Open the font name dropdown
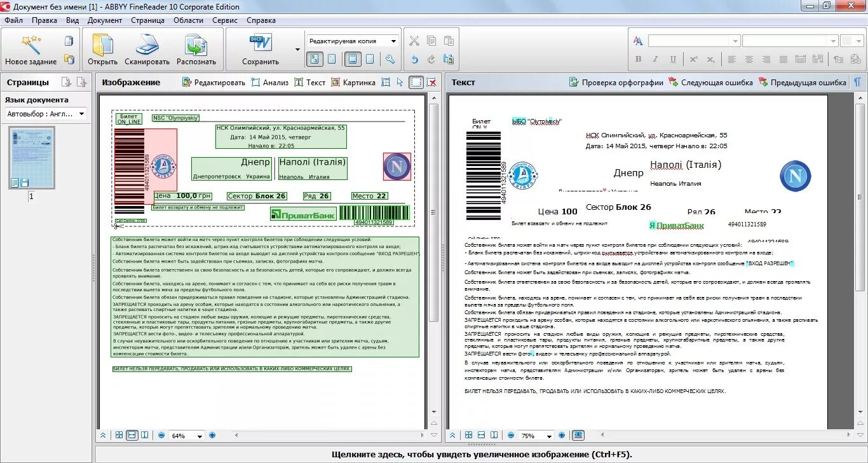 [735, 41]
